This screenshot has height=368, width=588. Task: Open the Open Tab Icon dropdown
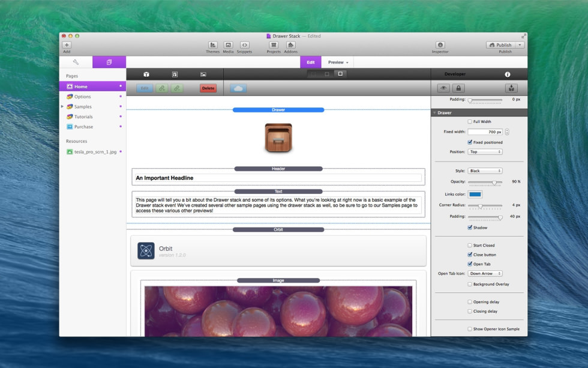[485, 274]
